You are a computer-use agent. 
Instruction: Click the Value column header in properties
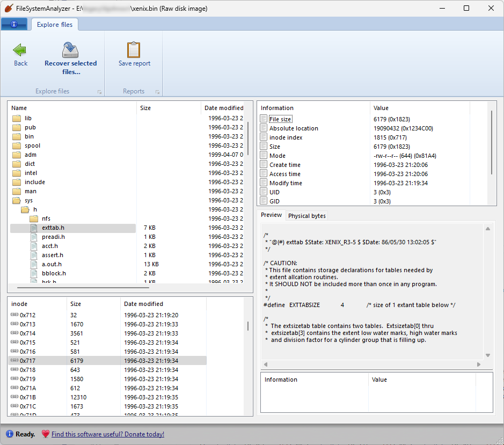pyautogui.click(x=420, y=108)
